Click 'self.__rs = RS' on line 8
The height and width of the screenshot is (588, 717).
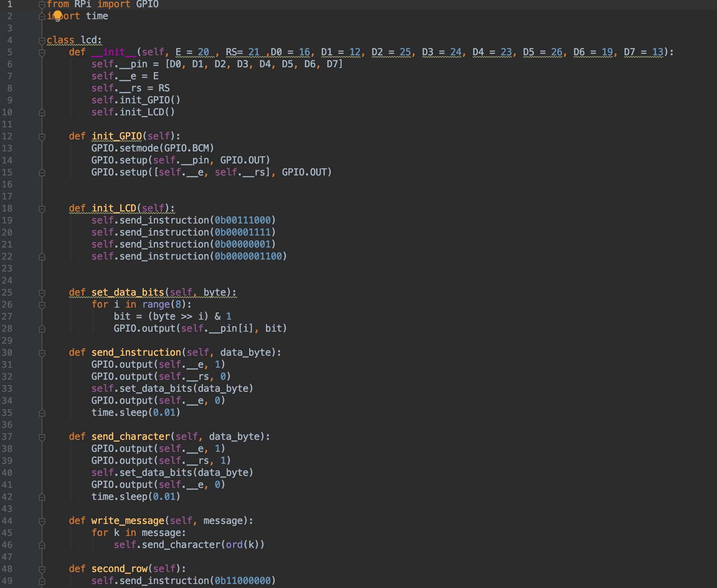click(131, 88)
